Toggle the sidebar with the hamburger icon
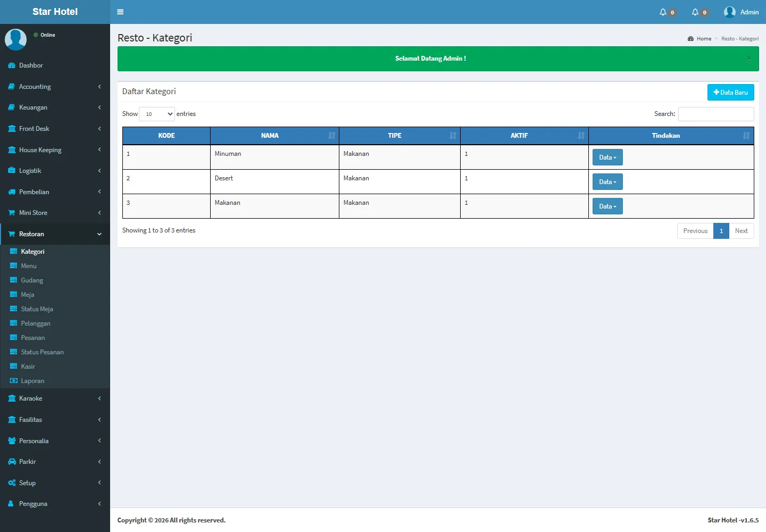Screen dimensions: 766x532 click(x=120, y=12)
